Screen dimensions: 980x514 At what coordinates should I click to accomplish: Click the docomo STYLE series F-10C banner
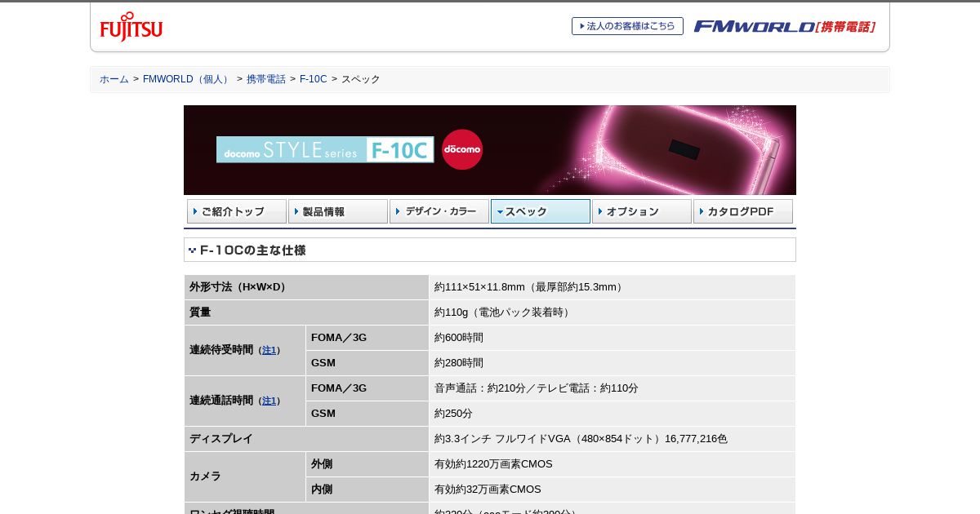pos(490,150)
